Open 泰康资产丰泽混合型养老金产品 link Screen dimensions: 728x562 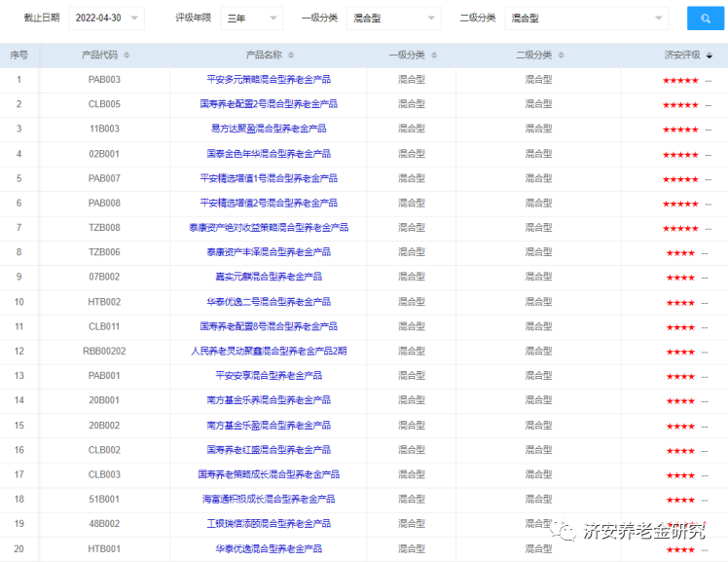269,252
